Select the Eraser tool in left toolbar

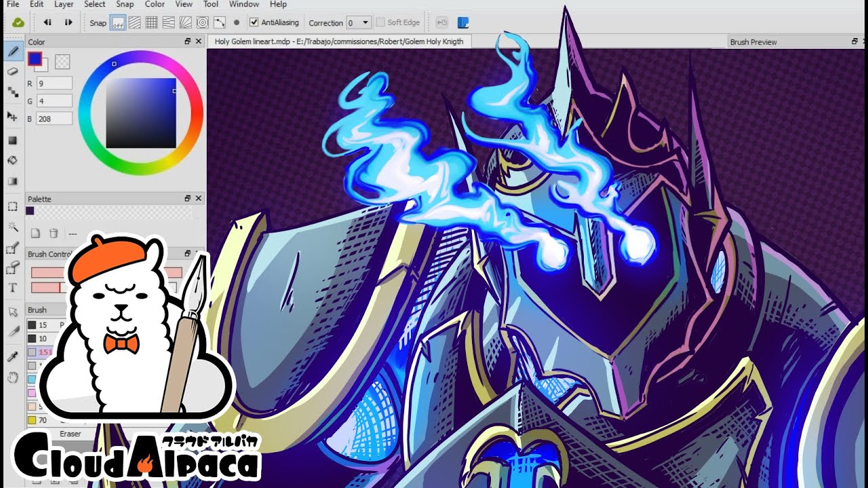[x=12, y=71]
